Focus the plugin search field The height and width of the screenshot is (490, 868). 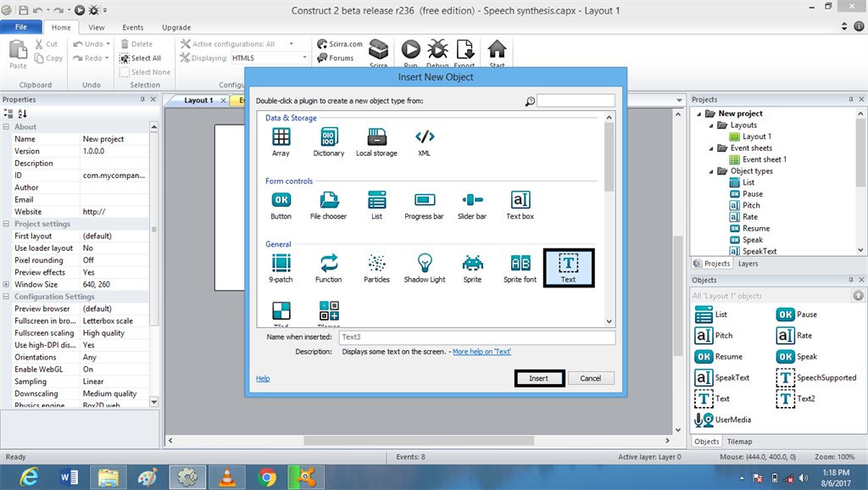click(576, 101)
